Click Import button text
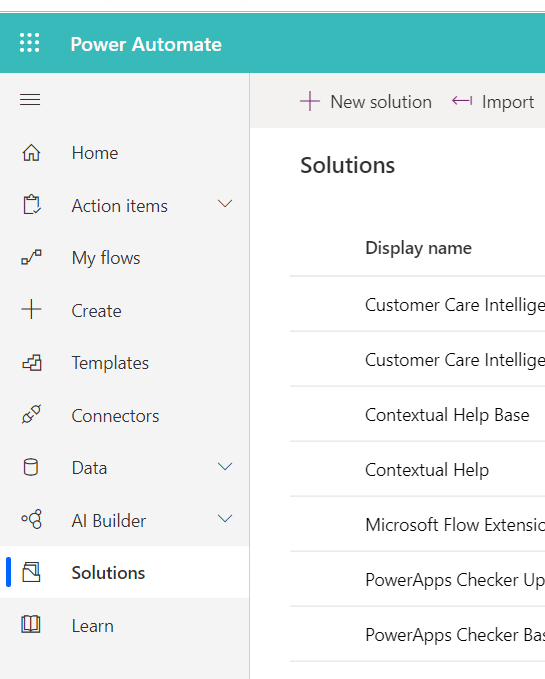The image size is (545, 679). pos(508,103)
